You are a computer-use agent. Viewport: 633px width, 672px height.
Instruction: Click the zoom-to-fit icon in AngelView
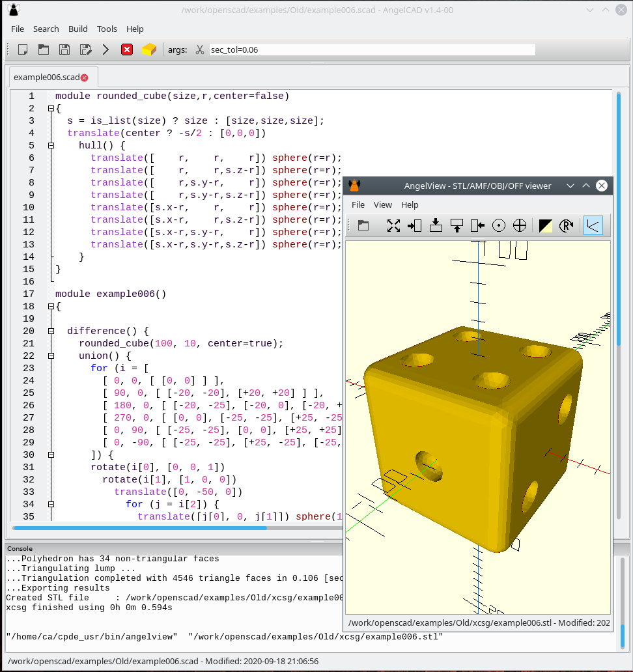point(393,225)
